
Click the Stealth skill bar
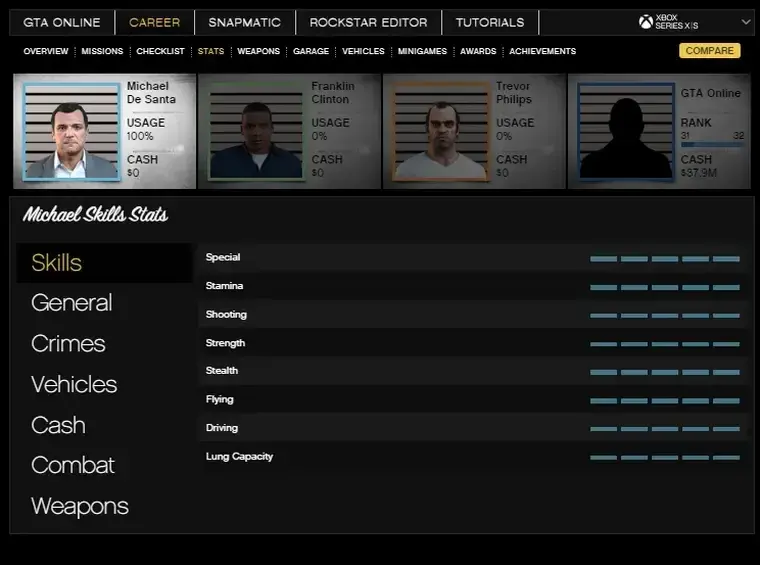click(665, 372)
